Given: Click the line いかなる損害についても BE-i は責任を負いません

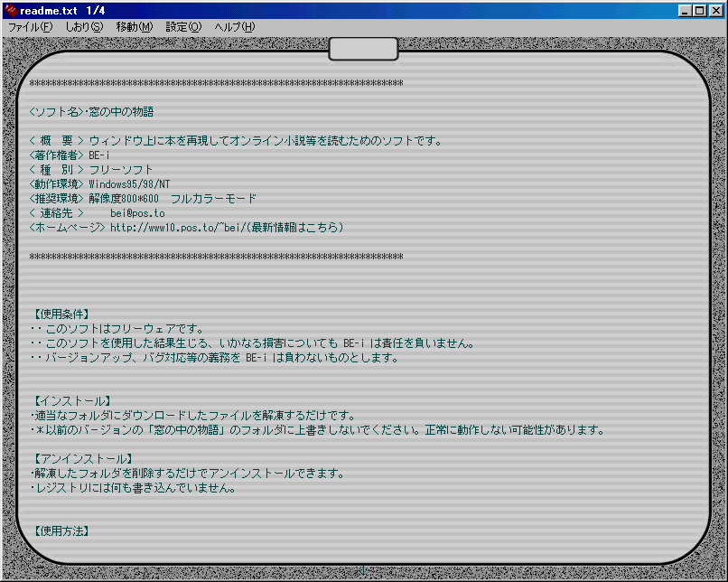Looking at the screenshot, I should click(252, 343).
